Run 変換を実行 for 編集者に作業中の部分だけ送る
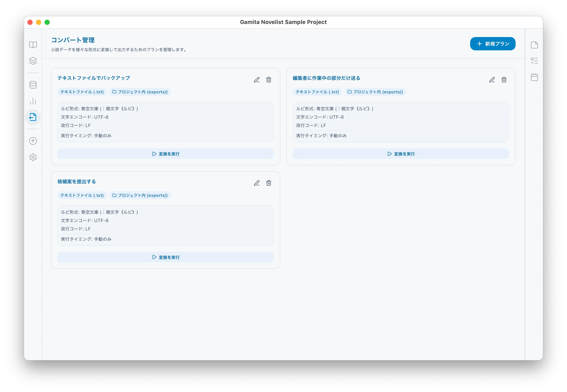This screenshot has height=392, width=567. (x=400, y=154)
